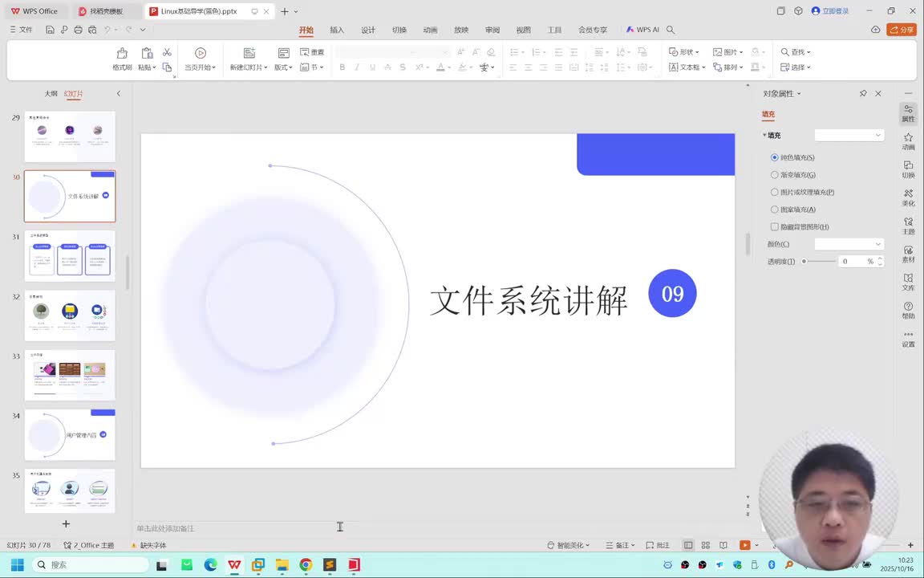Image resolution: width=924 pixels, height=578 pixels.
Task: Open the File (文件) menu
Action: (21, 30)
